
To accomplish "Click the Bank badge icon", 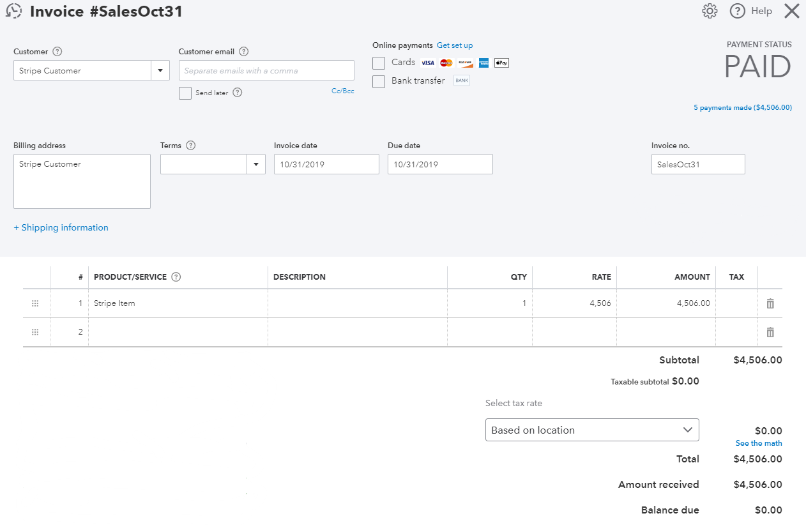I will tap(462, 80).
